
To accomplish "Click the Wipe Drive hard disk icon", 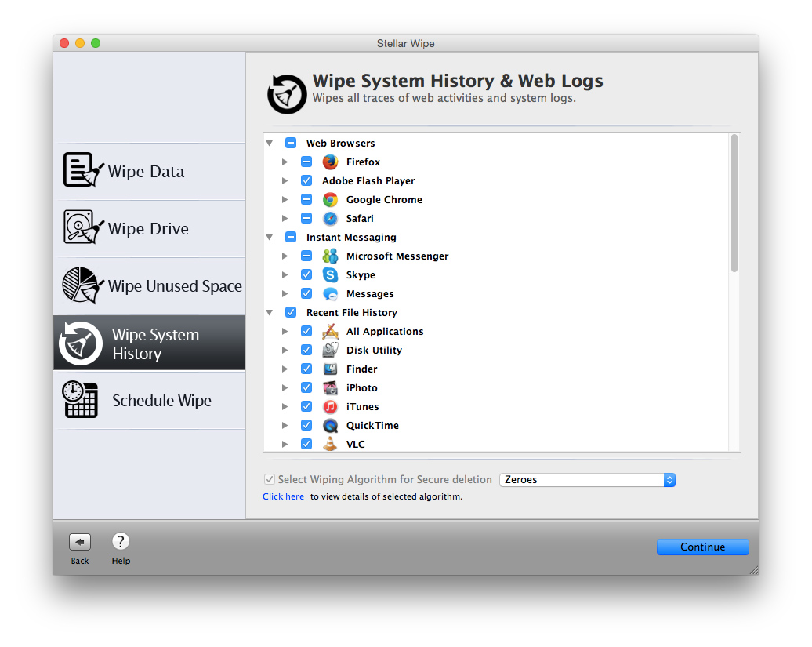I will 82,227.
